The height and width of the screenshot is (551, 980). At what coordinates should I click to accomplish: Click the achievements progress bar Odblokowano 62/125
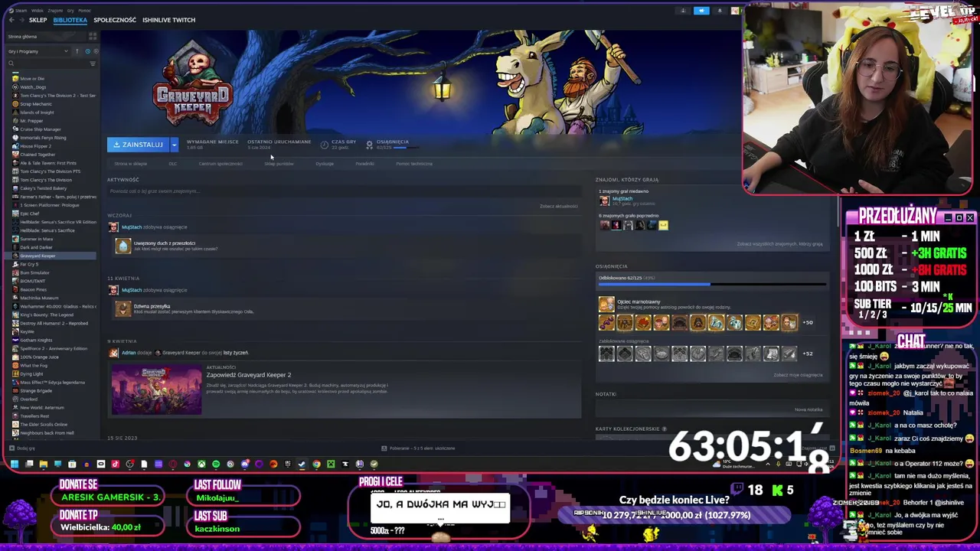[712, 285]
